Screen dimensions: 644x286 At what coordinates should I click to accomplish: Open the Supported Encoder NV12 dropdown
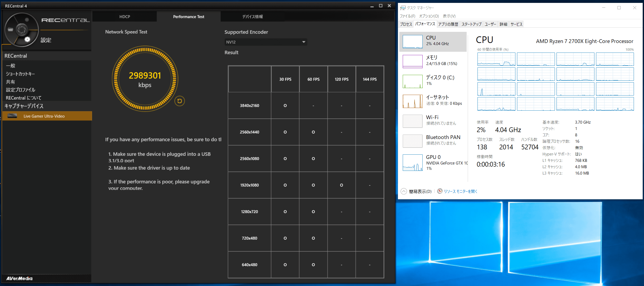tap(266, 42)
